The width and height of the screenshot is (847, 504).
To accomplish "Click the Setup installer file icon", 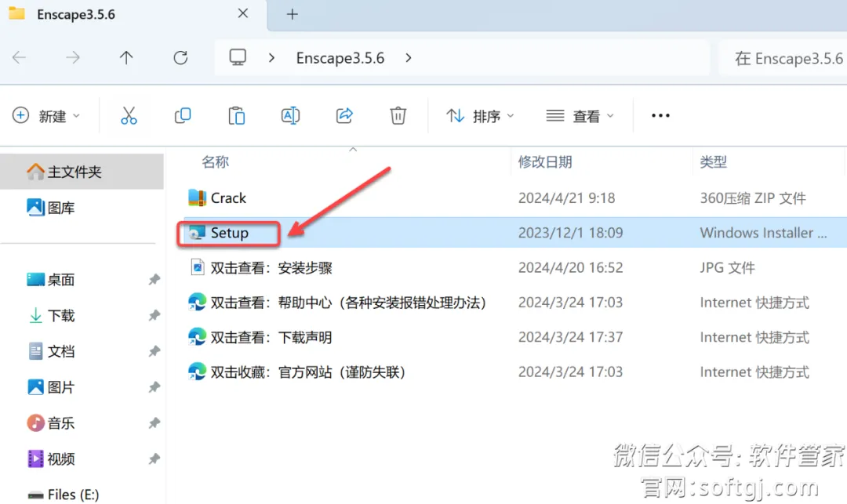I will (x=197, y=233).
